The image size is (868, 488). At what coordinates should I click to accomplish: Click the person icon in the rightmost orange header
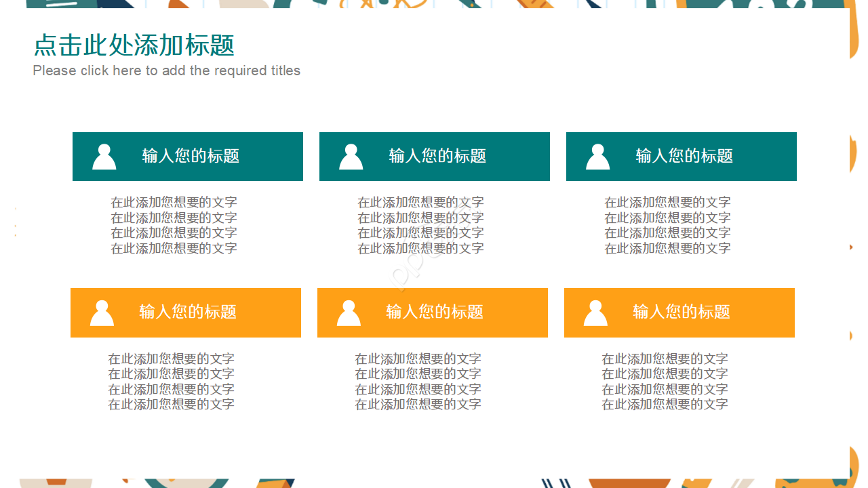[595, 312]
